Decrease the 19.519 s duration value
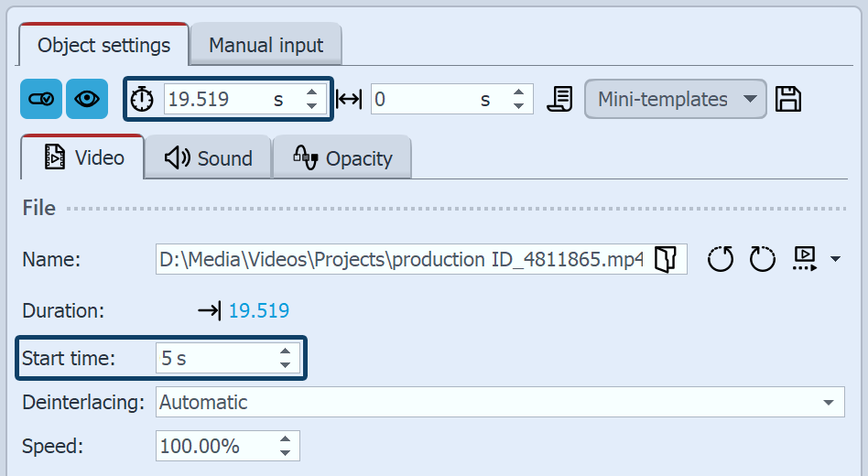The width and height of the screenshot is (868, 476). click(311, 106)
